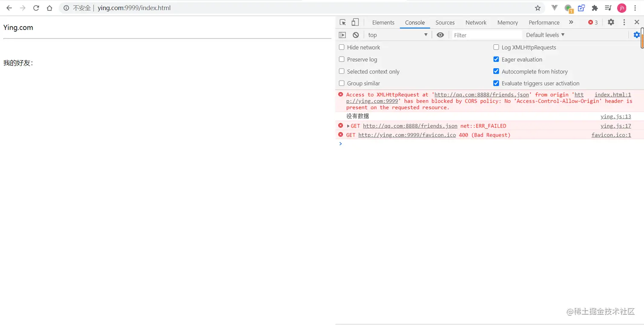Viewport: 644px width, 325px height.
Task: Follow the friends.json link in GET error
Action: pos(410,126)
